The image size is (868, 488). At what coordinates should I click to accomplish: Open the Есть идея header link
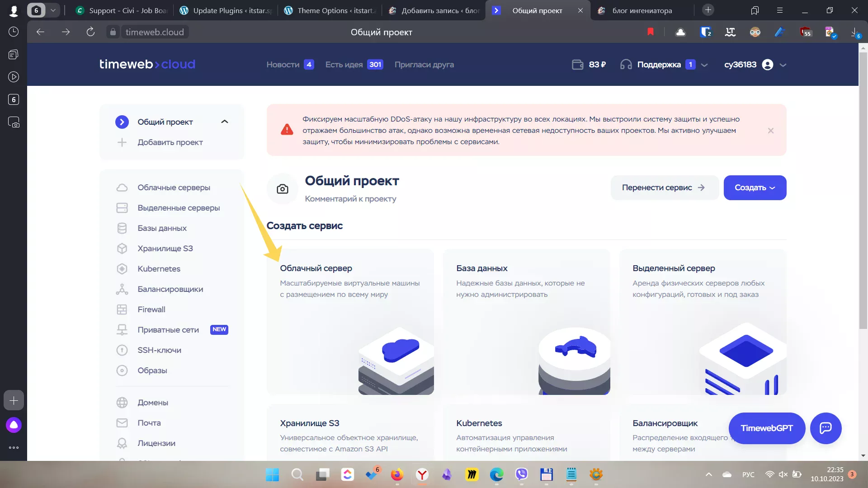[354, 65]
